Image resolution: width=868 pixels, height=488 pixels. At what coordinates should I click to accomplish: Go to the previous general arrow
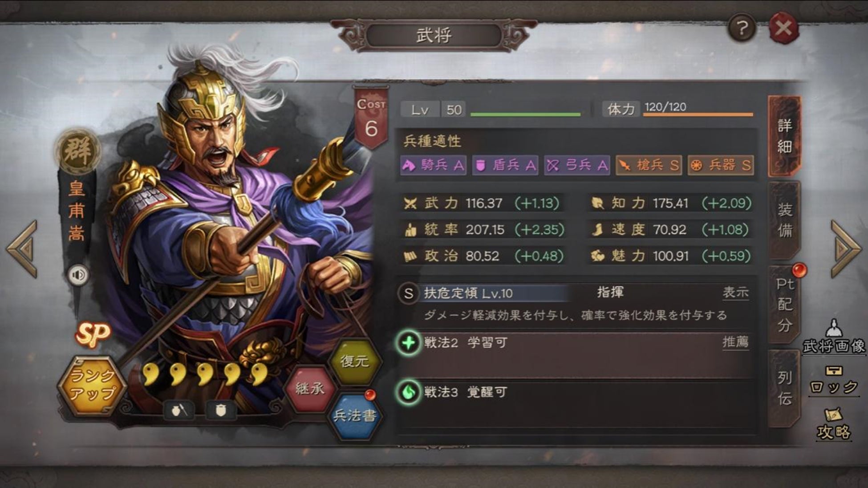[x=22, y=248]
